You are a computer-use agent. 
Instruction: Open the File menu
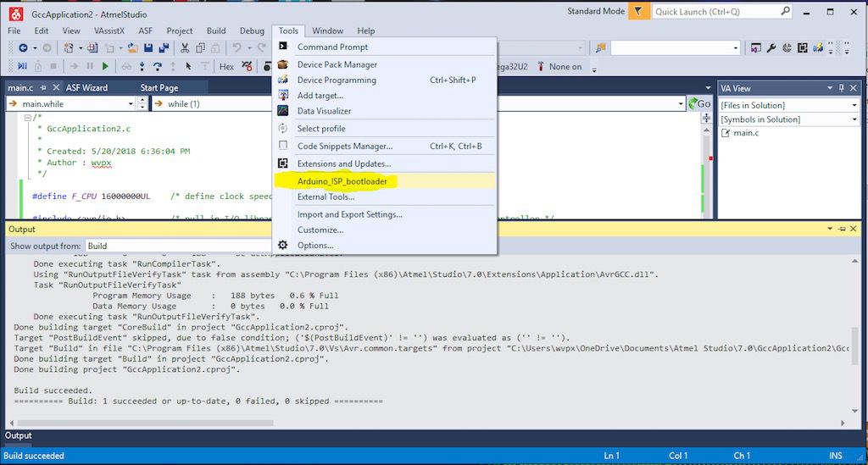click(14, 31)
